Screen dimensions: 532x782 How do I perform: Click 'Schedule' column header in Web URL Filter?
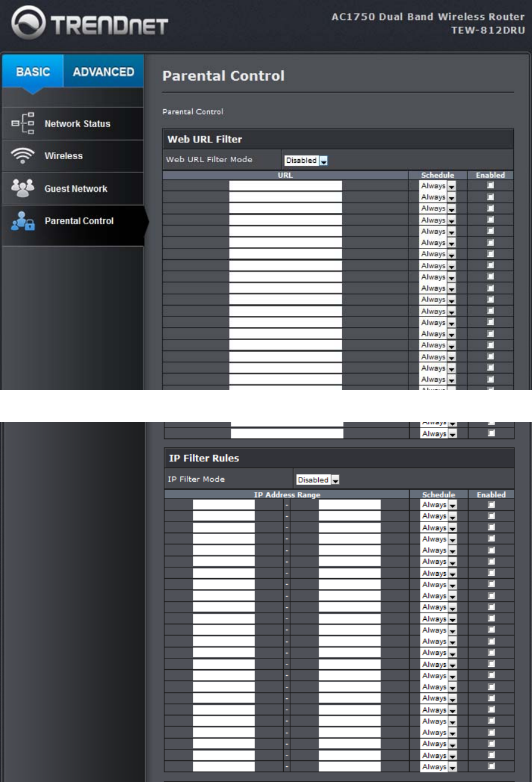[438, 175]
